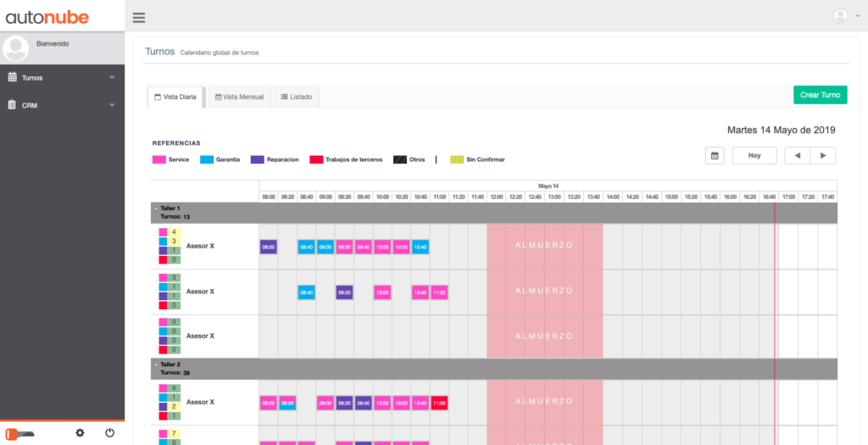Open the red 11:00 turno in Taller 2

point(440,403)
